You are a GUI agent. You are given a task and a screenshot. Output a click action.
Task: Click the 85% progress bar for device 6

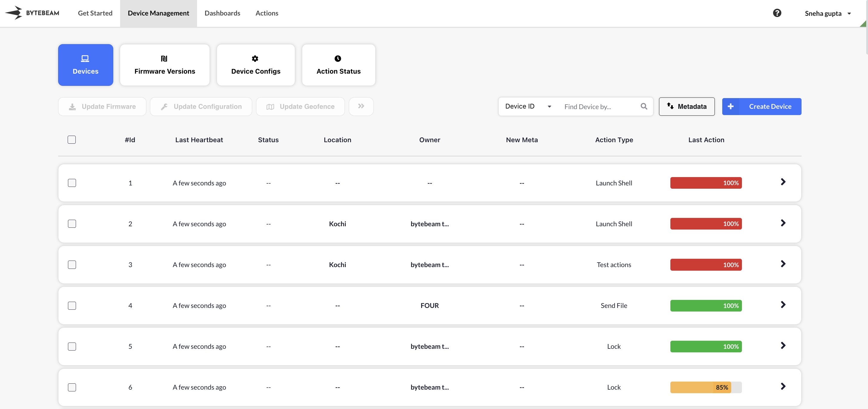point(706,387)
